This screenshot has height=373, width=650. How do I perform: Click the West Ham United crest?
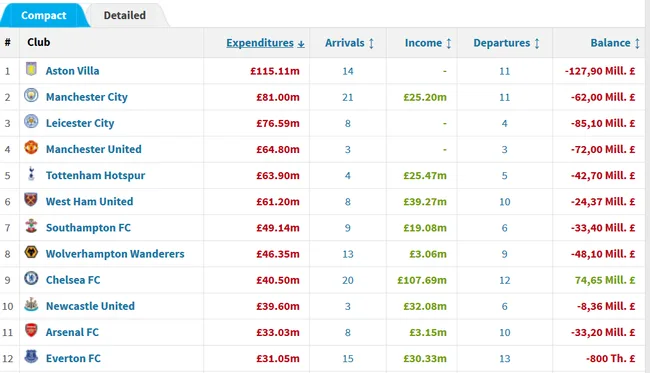31,200
